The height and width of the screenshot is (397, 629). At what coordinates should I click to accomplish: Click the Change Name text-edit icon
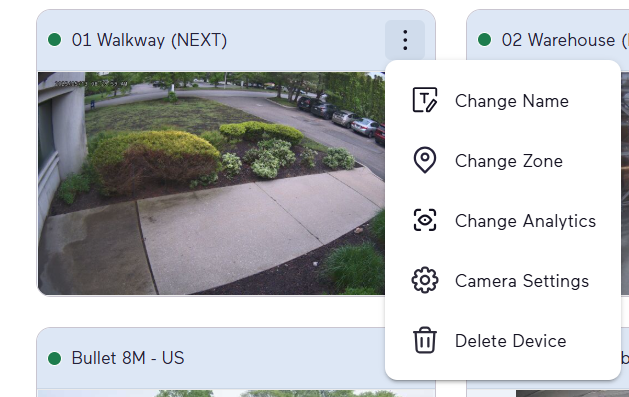coord(425,100)
